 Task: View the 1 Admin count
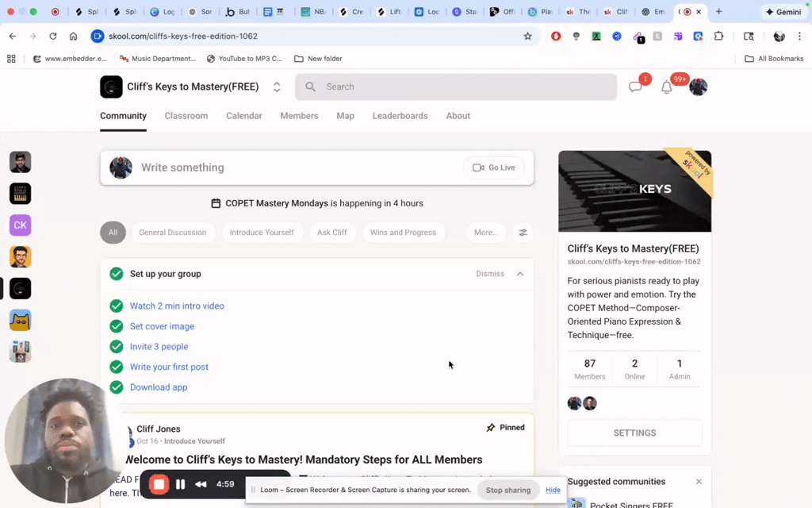680,369
